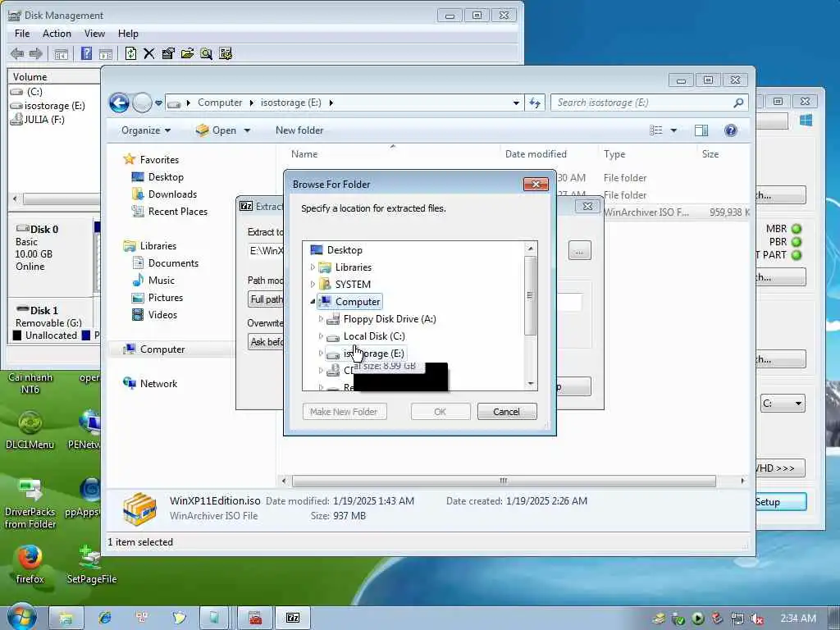Open the firefox desktop icon
The height and width of the screenshot is (630, 840).
tap(30, 564)
